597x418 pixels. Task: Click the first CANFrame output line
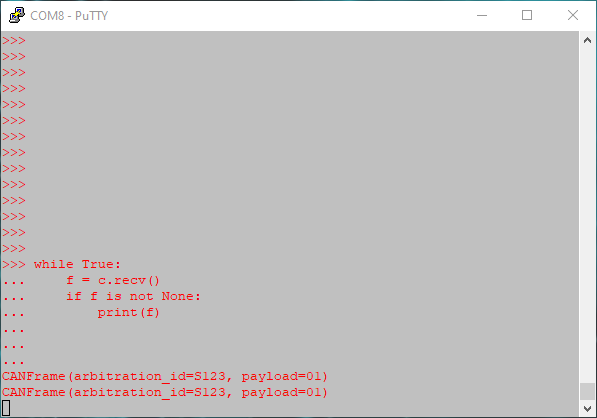(165, 377)
